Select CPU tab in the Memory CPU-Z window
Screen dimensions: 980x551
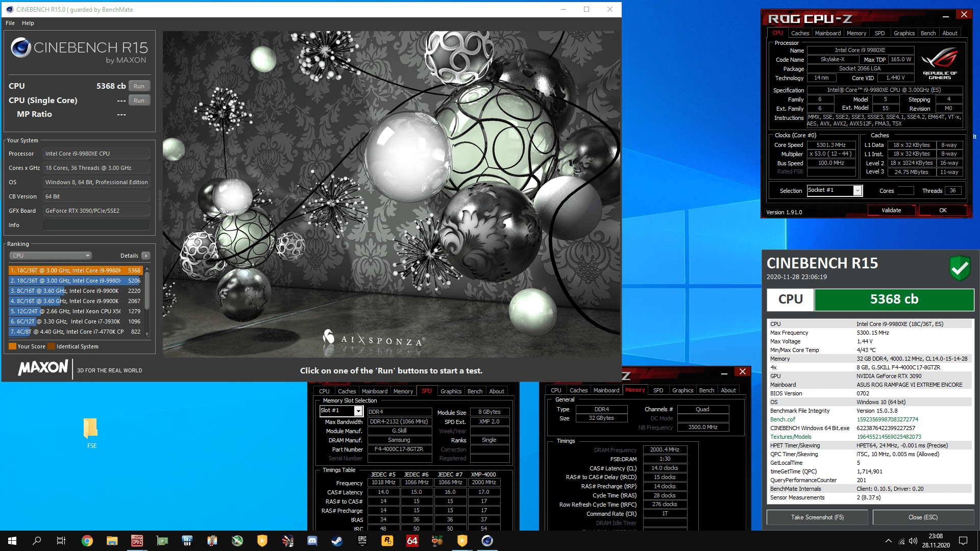coord(556,390)
